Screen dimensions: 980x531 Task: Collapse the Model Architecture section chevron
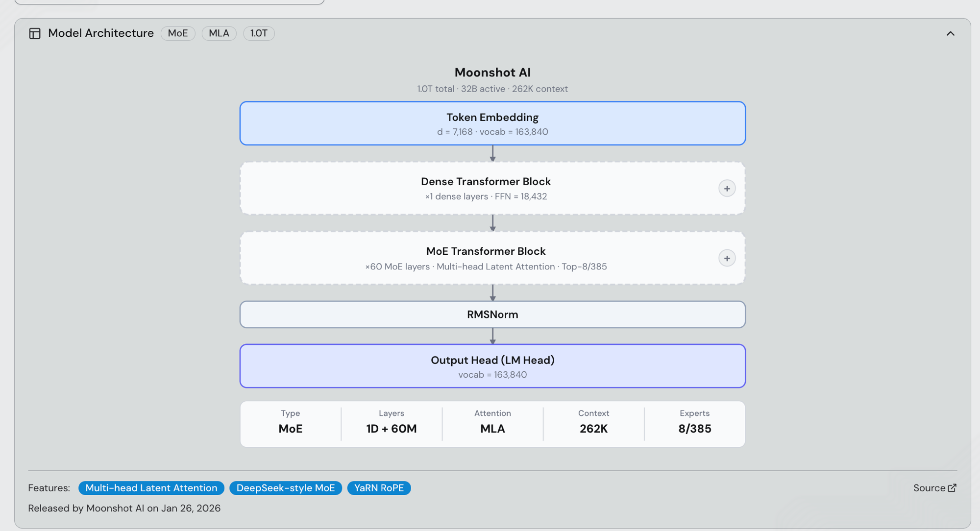coord(950,34)
